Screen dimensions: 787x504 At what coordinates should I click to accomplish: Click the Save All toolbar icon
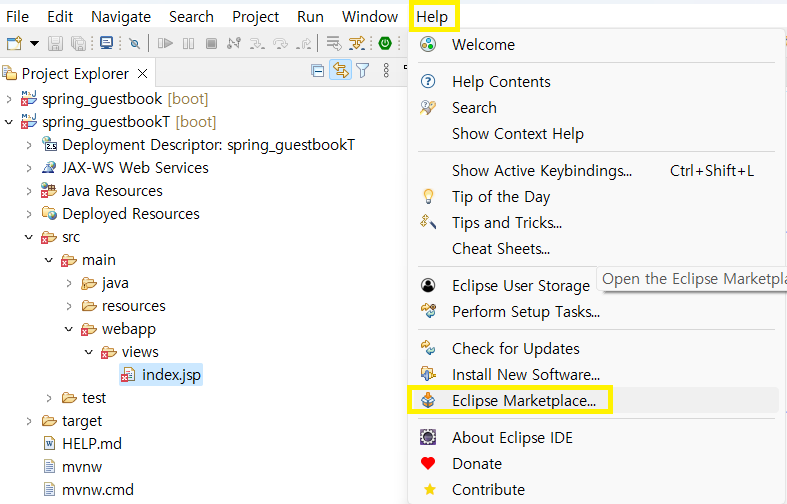(x=78, y=43)
